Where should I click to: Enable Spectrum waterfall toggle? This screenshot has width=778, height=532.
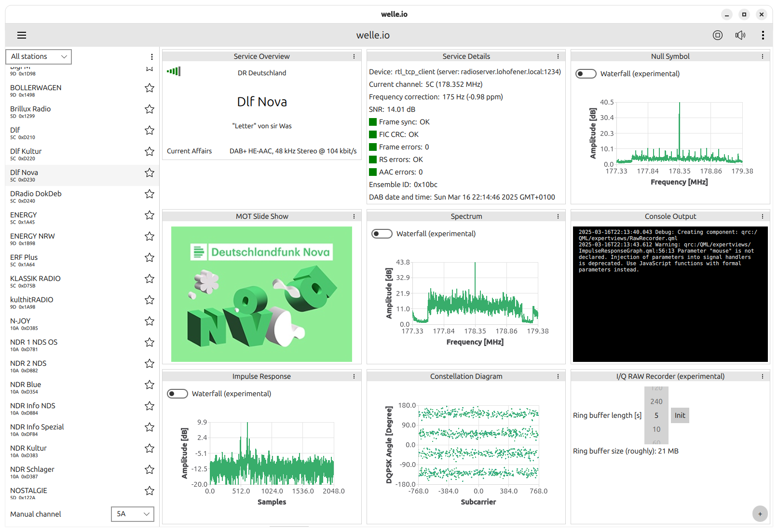tap(382, 234)
